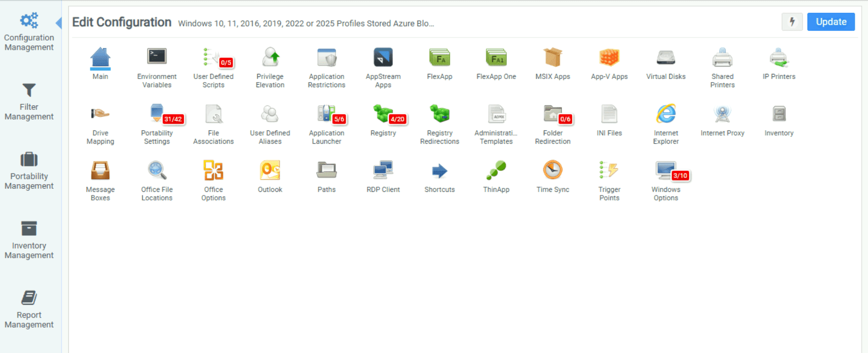868x353 pixels.
Task: Select the Privilege Elevation icon
Action: pyautogui.click(x=270, y=57)
